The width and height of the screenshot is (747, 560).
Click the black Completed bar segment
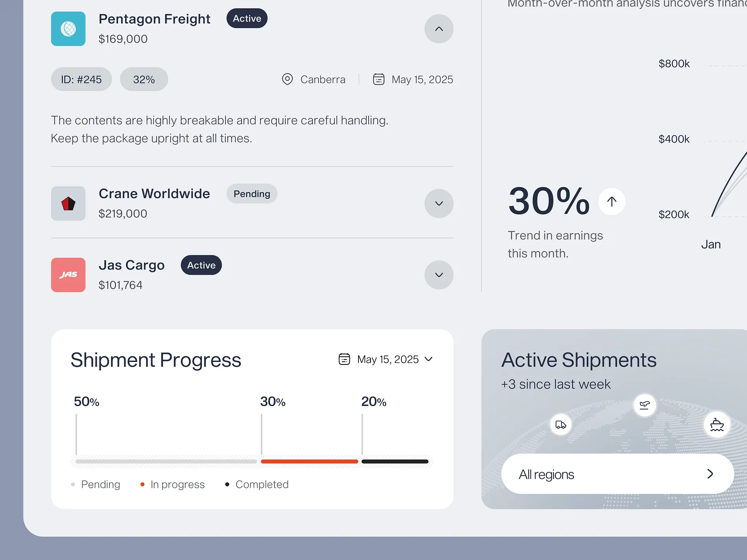coord(394,461)
